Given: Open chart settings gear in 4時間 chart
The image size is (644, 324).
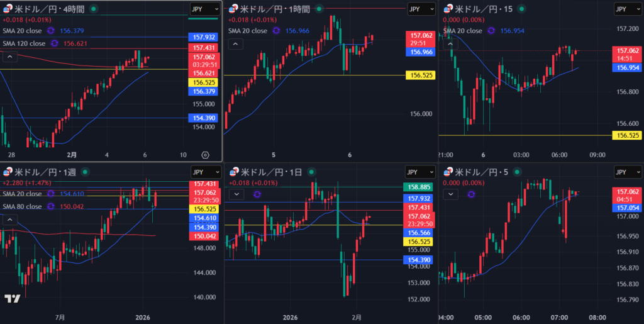Looking at the screenshot, I should coord(205,154).
